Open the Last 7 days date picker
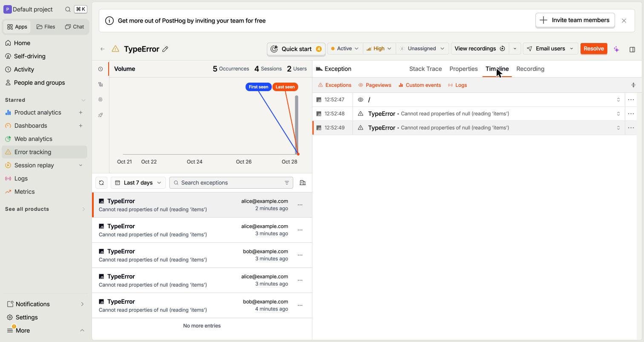The width and height of the screenshot is (644, 342). [138, 183]
